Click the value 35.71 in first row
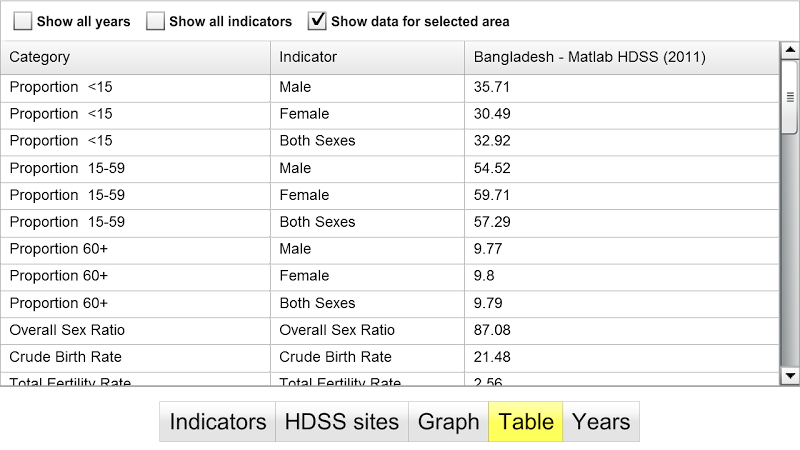This screenshot has width=800, height=450. pos(493,87)
